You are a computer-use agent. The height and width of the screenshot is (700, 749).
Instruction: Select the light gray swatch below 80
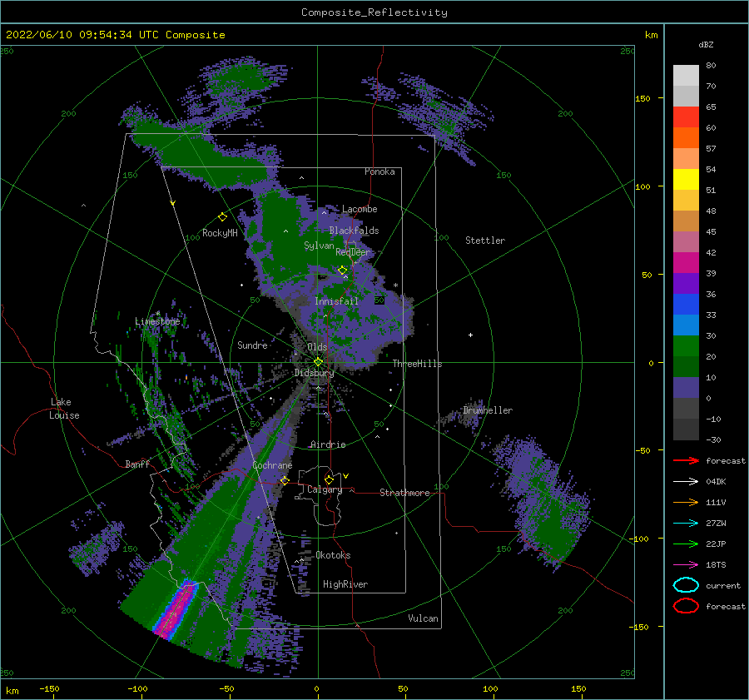[x=686, y=76]
